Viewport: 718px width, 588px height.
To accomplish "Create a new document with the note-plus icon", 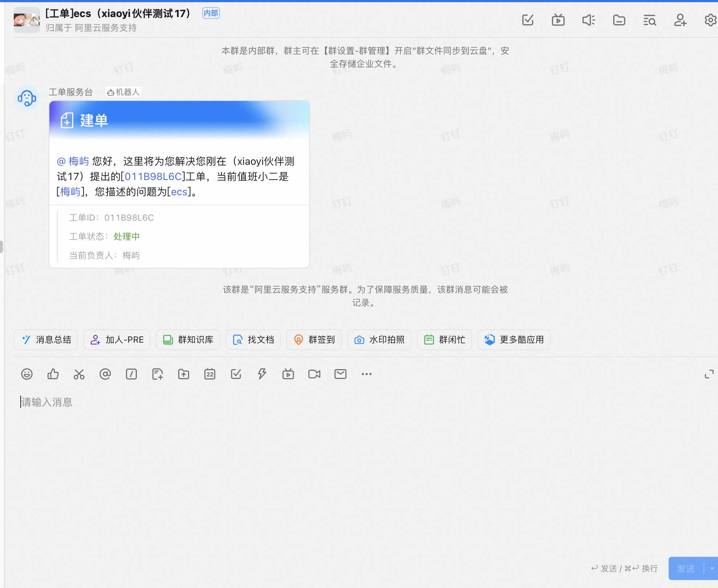I will [x=158, y=374].
